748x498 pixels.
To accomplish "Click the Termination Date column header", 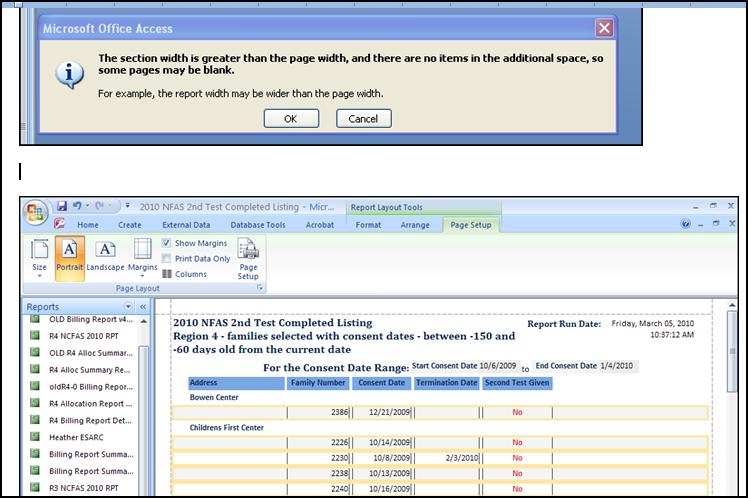I will [x=447, y=383].
